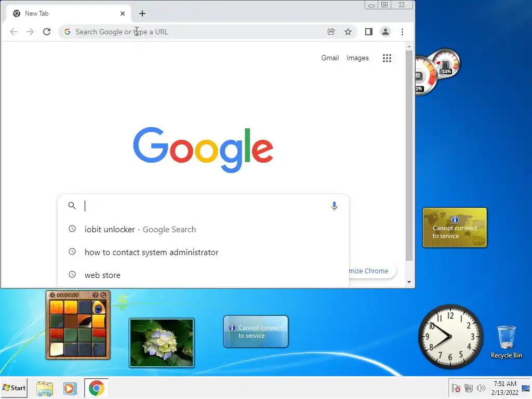Open the Recycle Bin desktop icon
The height and width of the screenshot is (399, 532).
coord(506,342)
